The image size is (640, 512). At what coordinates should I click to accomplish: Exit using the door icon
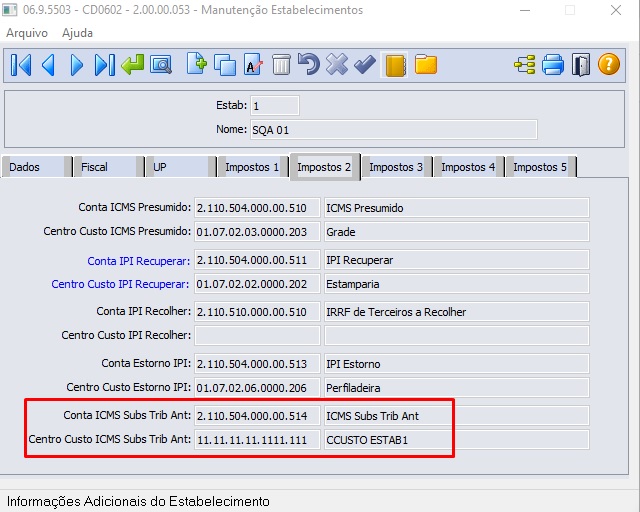tap(580, 65)
